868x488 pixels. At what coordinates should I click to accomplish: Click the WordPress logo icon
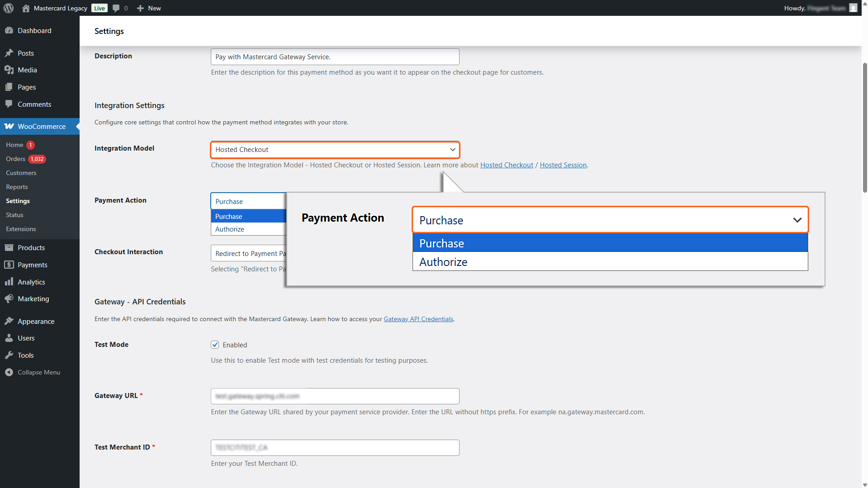(x=9, y=8)
